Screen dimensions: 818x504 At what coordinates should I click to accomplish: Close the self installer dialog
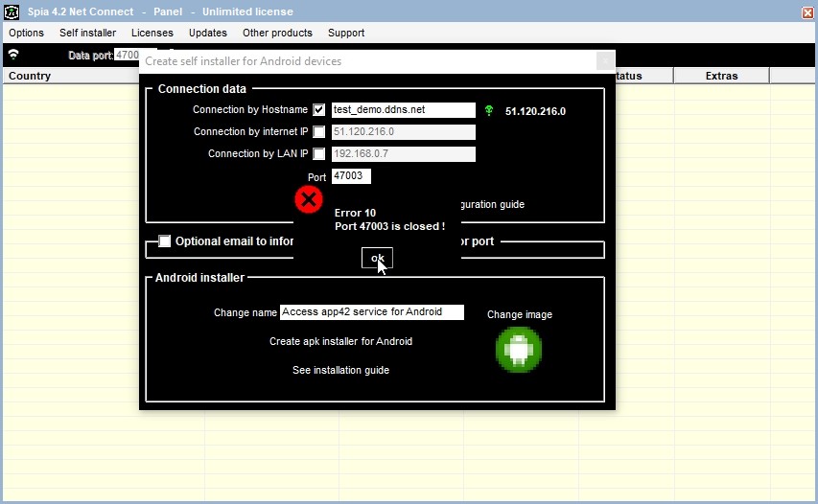(605, 61)
